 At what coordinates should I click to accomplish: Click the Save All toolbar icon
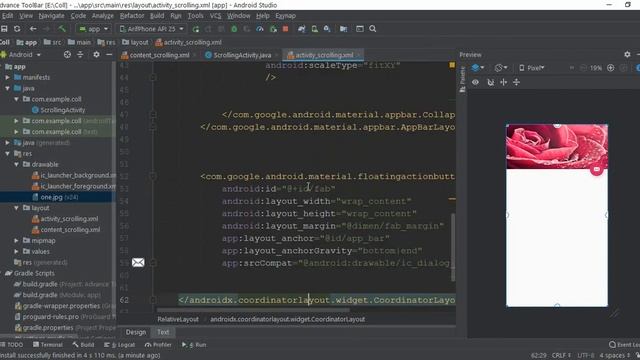click(x=4, y=29)
